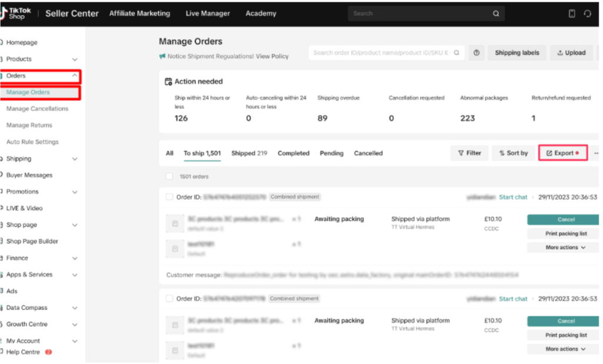Viewport: 603px width, 364px height.
Task: Expand the Products sidebar menu
Action: coord(74,59)
